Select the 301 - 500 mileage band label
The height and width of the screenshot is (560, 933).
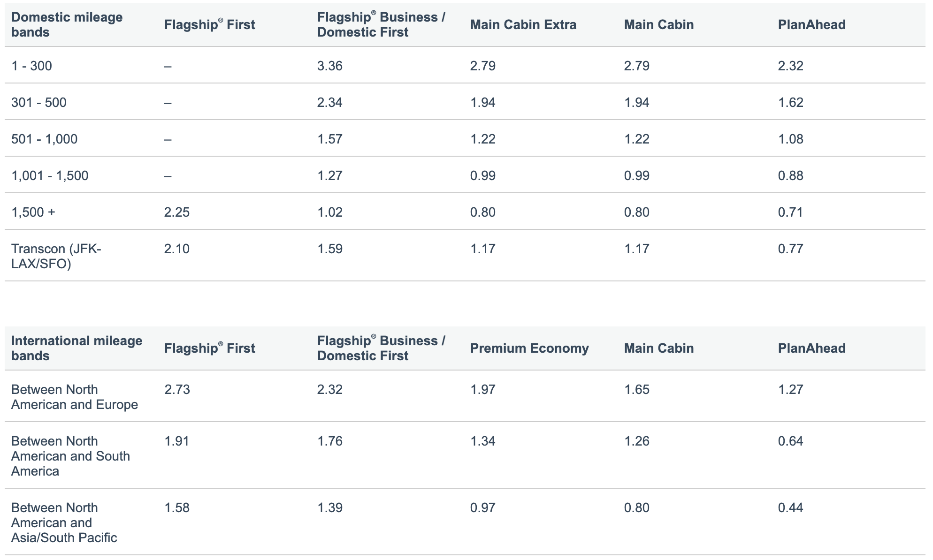[x=39, y=102]
